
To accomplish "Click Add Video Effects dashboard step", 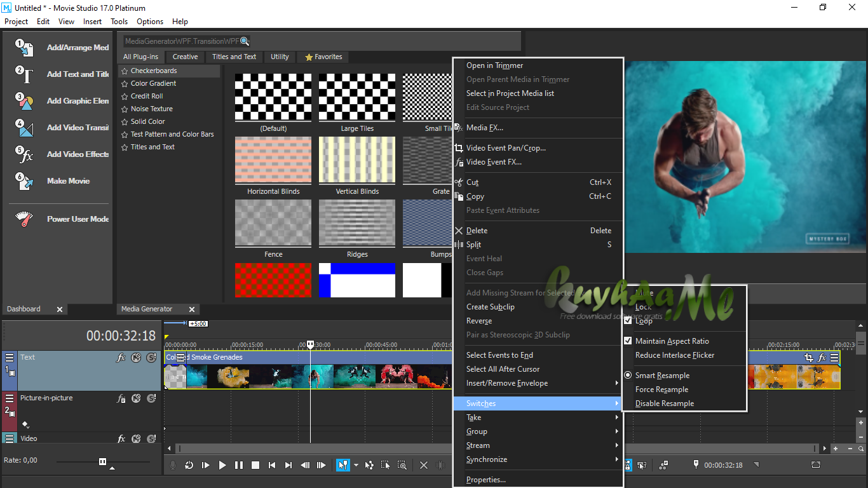I will (x=62, y=154).
